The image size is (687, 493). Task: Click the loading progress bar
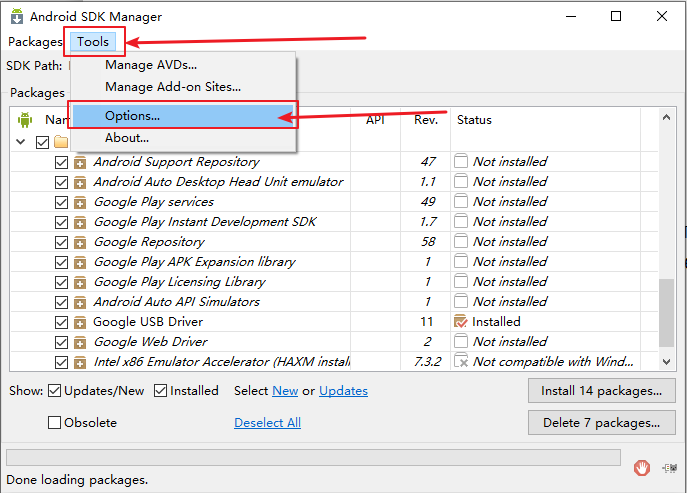tap(313, 457)
